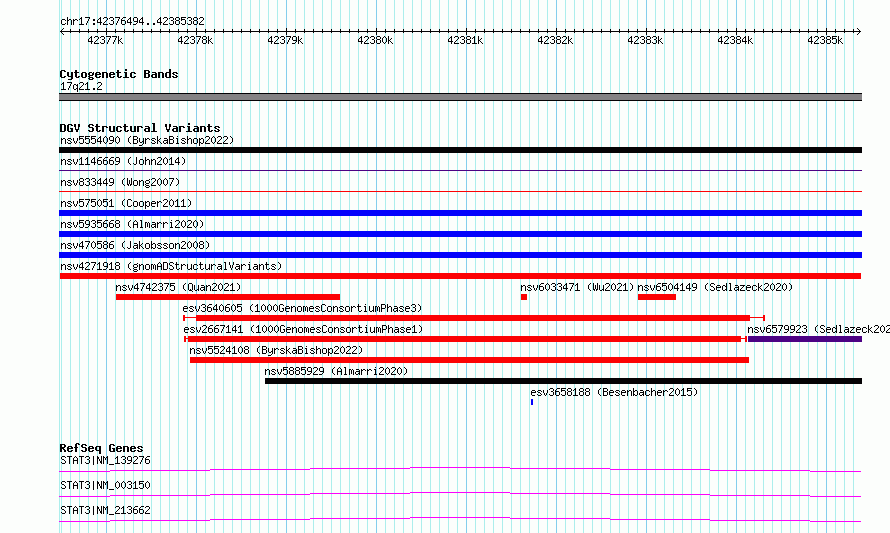Click the DGV Structural Variants track title
This screenshot has height=533, width=890.
click(x=140, y=128)
